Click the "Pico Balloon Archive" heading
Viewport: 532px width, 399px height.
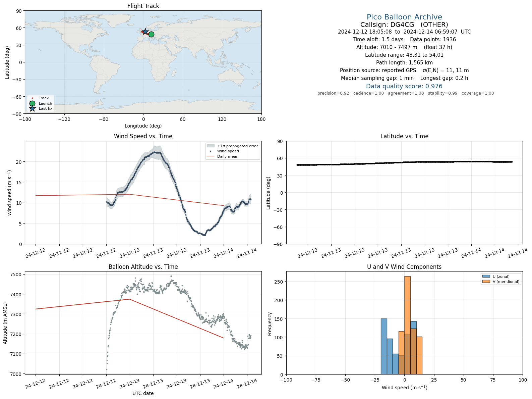point(404,17)
